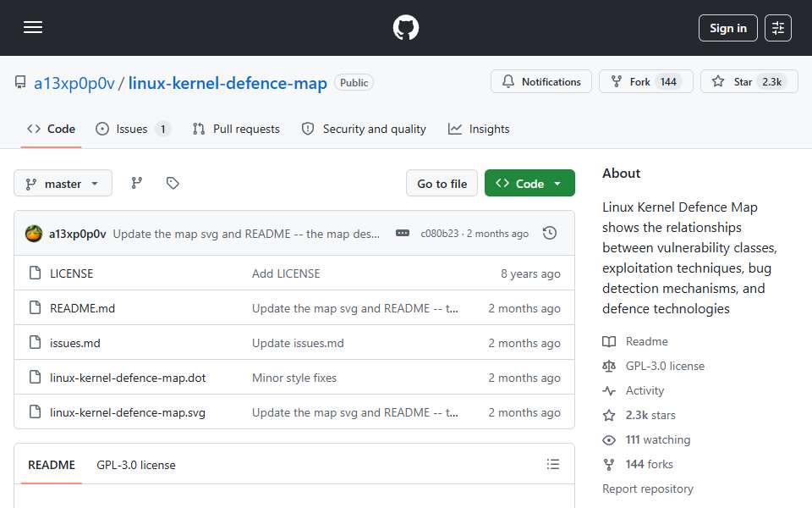
Task: Select the README tab in file viewer
Action: click(x=52, y=465)
